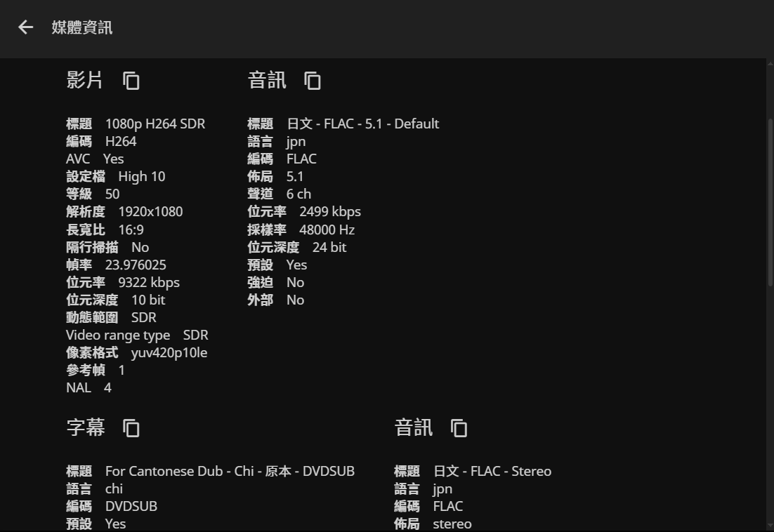Click the audio title 日文 - FLAC - Stereo

click(x=492, y=471)
